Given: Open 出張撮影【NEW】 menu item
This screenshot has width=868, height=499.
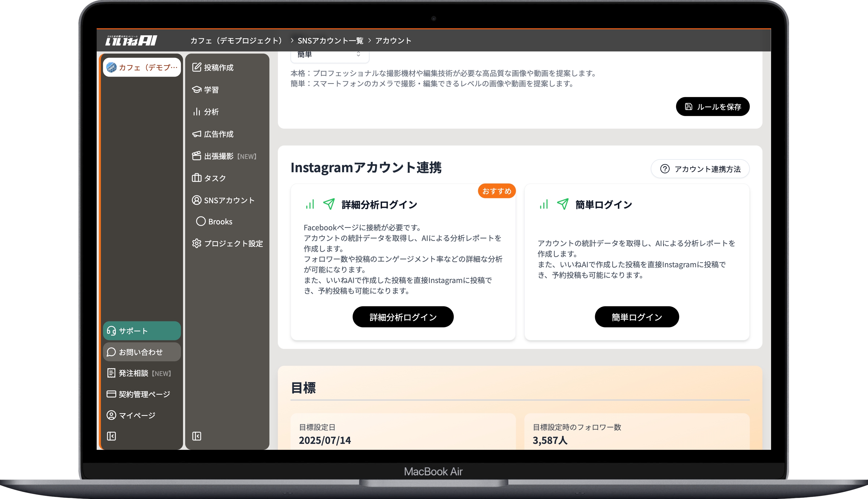Looking at the screenshot, I should (227, 156).
